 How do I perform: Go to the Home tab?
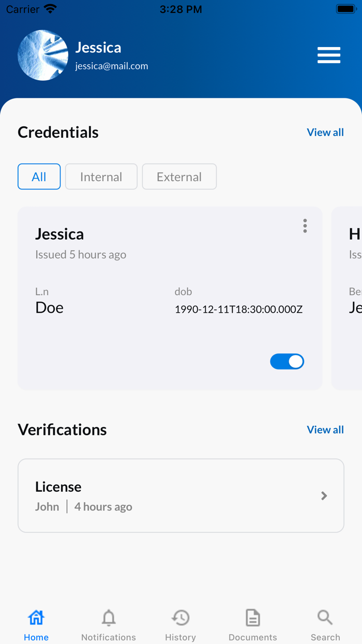36,625
